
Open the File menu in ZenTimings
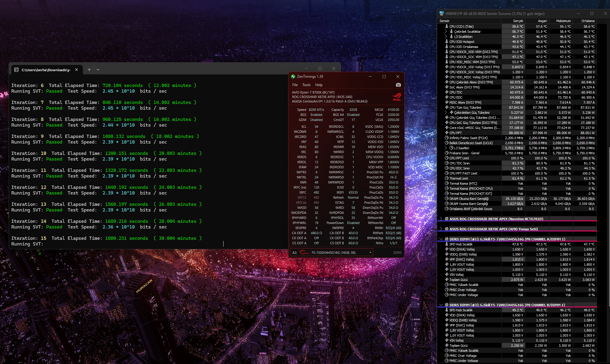click(295, 85)
